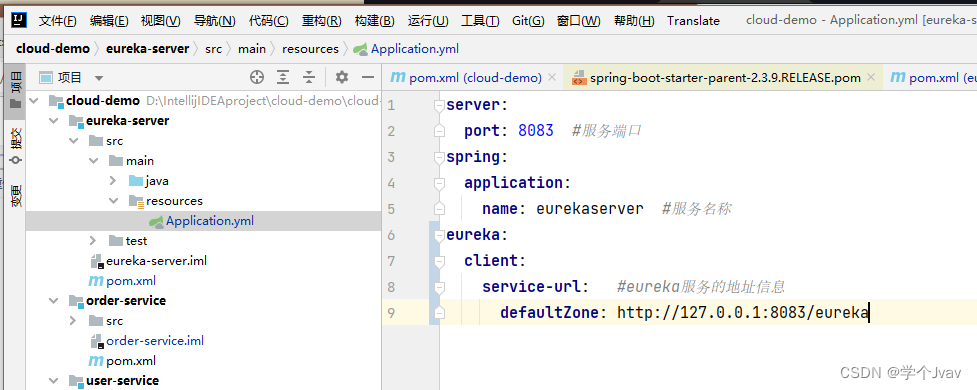Open the Tools (工具) menu
The height and width of the screenshot is (390, 977).
pos(480,21)
